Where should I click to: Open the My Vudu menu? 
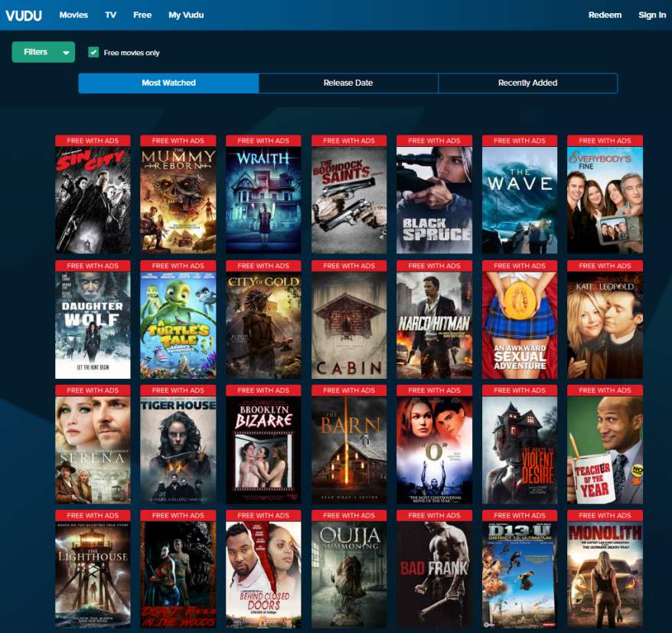pyautogui.click(x=186, y=15)
